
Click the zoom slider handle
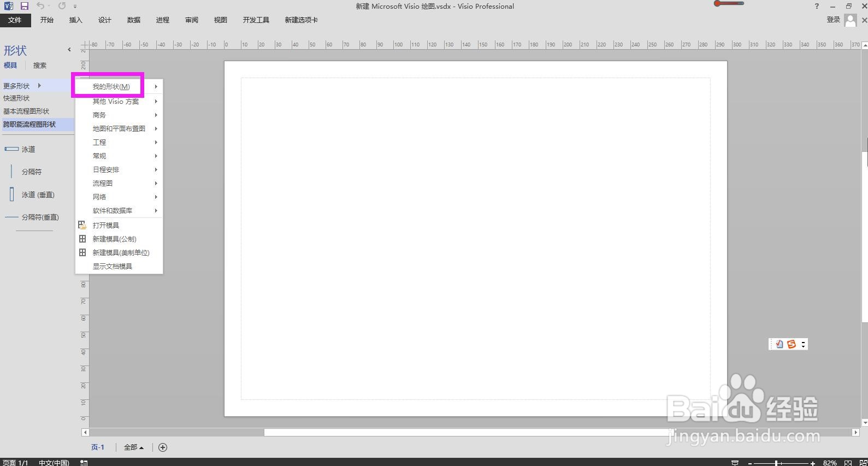tap(776, 463)
